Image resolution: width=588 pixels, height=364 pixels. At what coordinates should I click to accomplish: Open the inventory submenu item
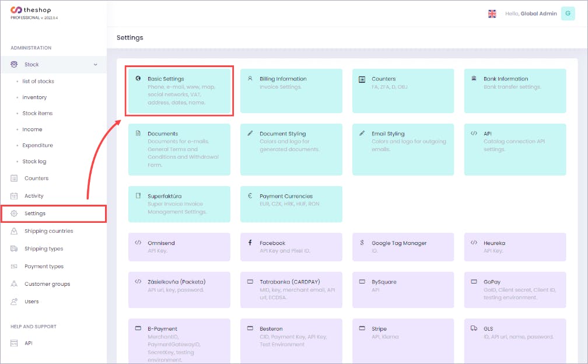pyautogui.click(x=34, y=97)
